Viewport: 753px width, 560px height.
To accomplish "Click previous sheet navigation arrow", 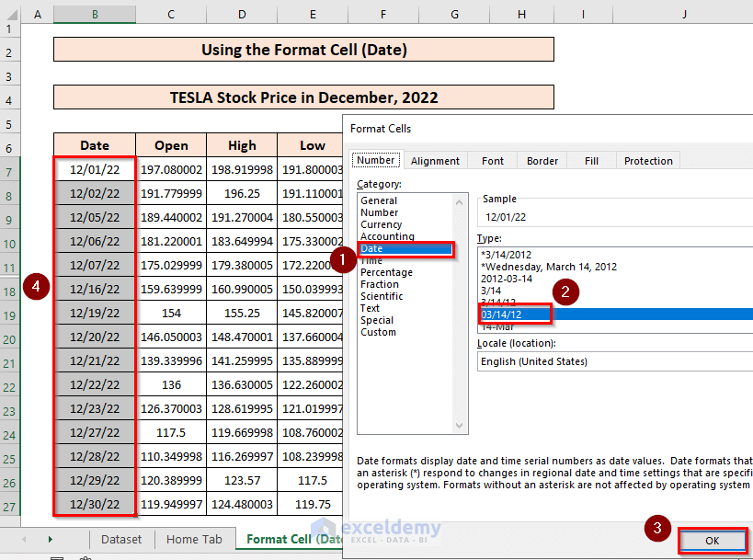I will [x=24, y=540].
